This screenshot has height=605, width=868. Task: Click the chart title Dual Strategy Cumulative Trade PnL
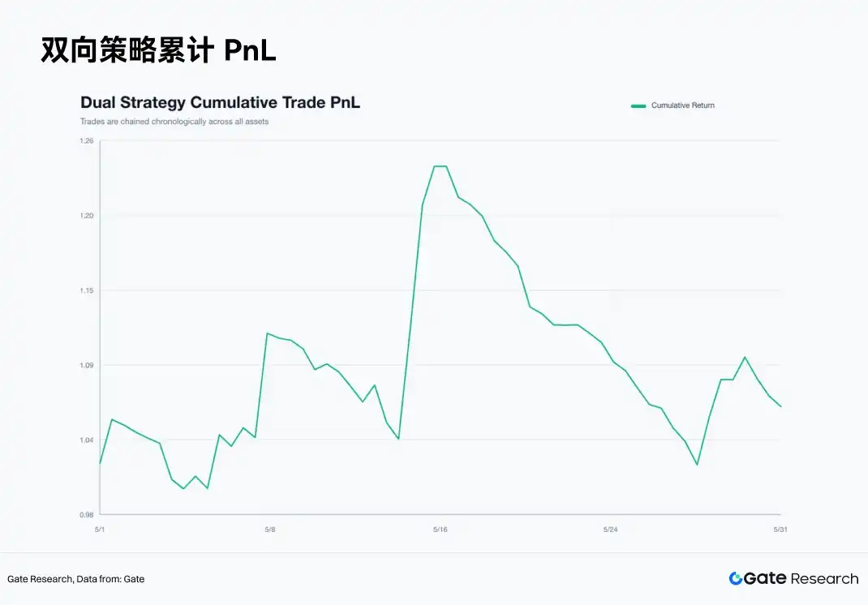coord(220,102)
